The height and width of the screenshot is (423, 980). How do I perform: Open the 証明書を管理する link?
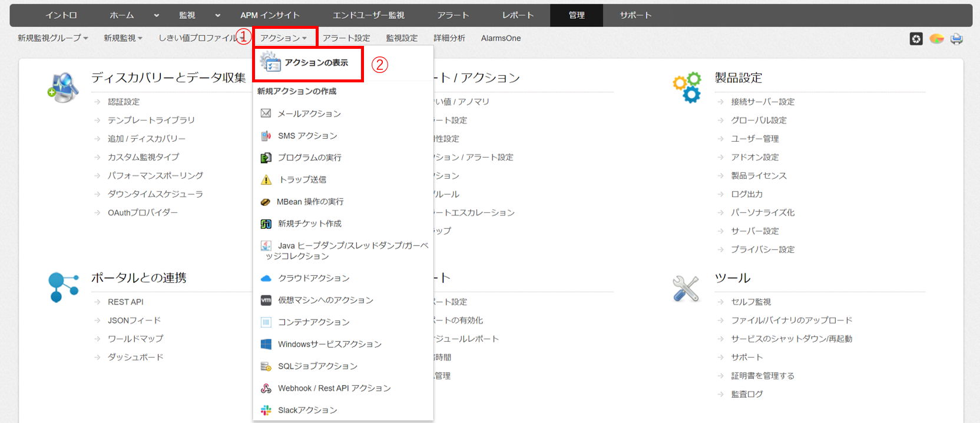click(x=763, y=376)
